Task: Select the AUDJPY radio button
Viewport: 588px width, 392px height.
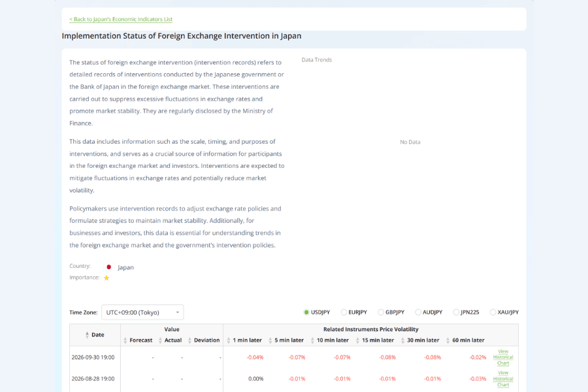Action: 417,312
